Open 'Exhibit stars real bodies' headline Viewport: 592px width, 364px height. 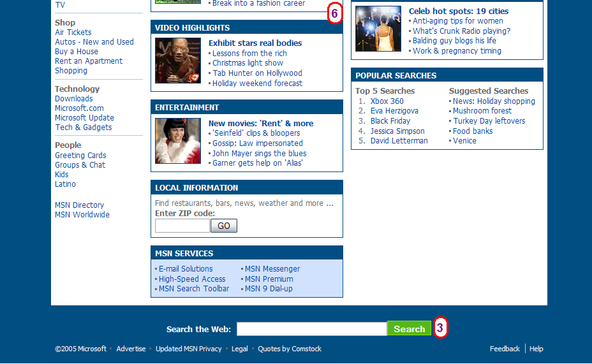point(255,43)
